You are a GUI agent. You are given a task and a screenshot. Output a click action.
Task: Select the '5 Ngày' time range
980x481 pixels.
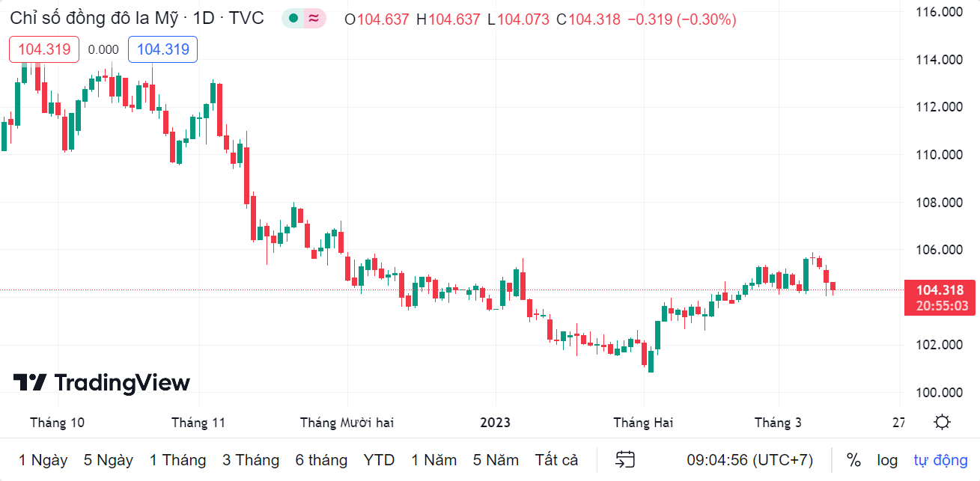pyautogui.click(x=109, y=459)
